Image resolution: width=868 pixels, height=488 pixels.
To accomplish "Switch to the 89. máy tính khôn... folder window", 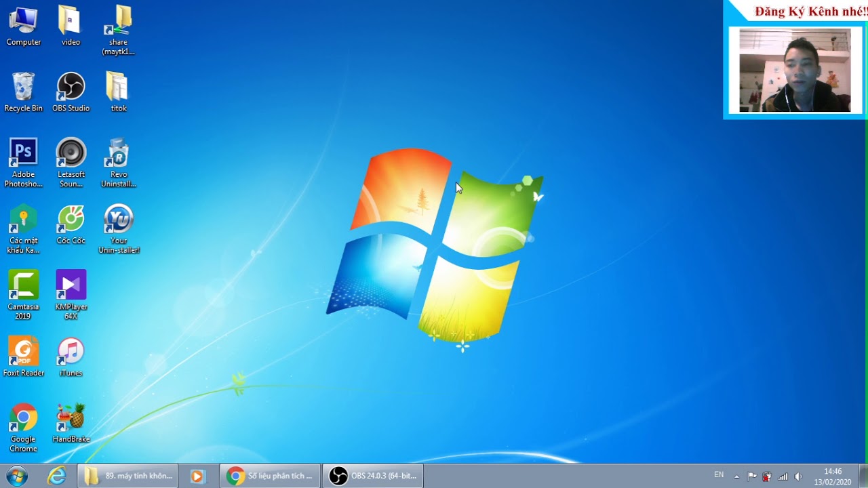I will (128, 476).
